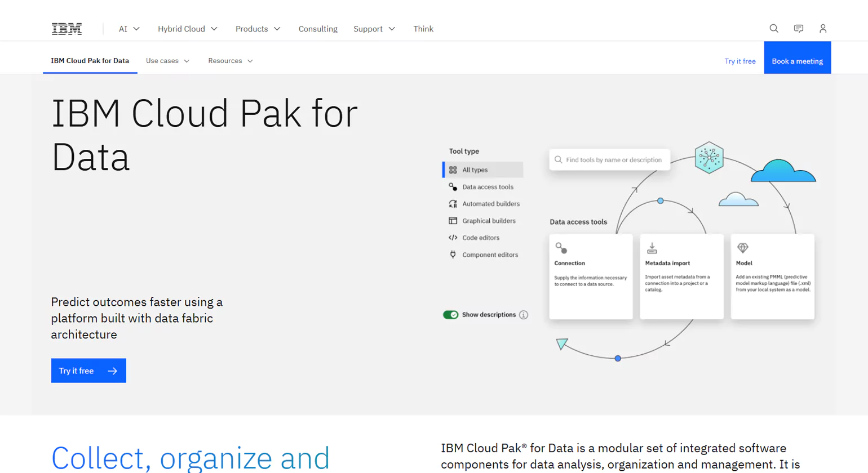Viewport: 868px width, 473px height.
Task: Open the search icon in the header
Action: pos(773,28)
